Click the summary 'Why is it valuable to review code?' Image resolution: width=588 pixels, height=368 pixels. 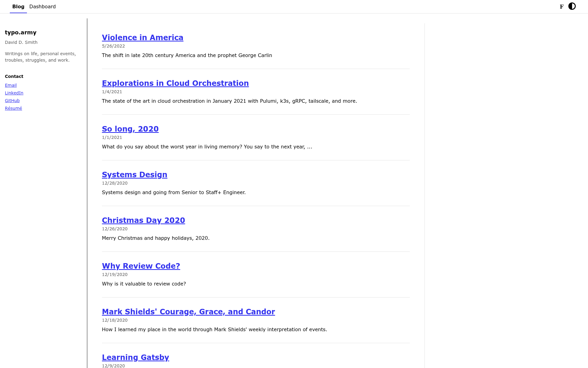144,284
